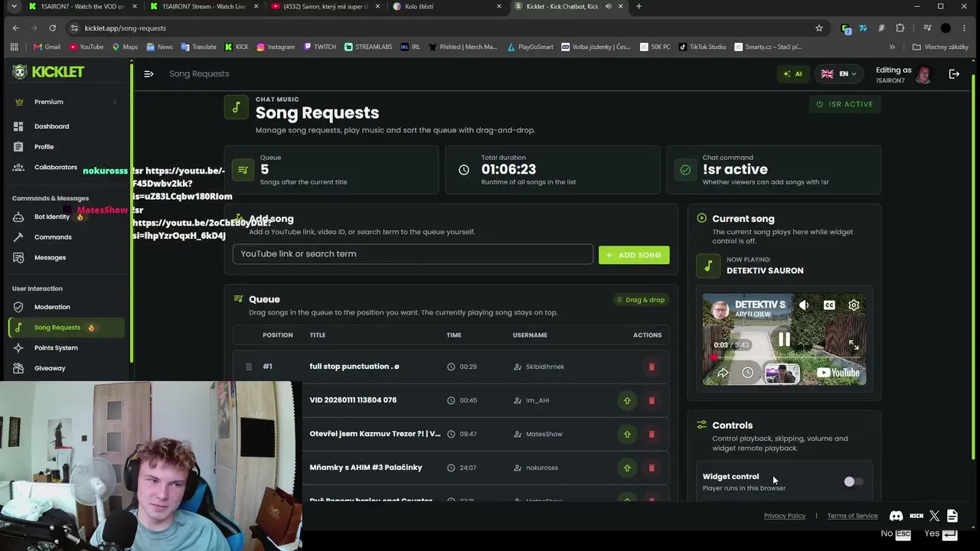The width and height of the screenshot is (980, 551).
Task: Delete 'Otevřel jsem Kazmuv Trezor' song
Action: click(652, 434)
